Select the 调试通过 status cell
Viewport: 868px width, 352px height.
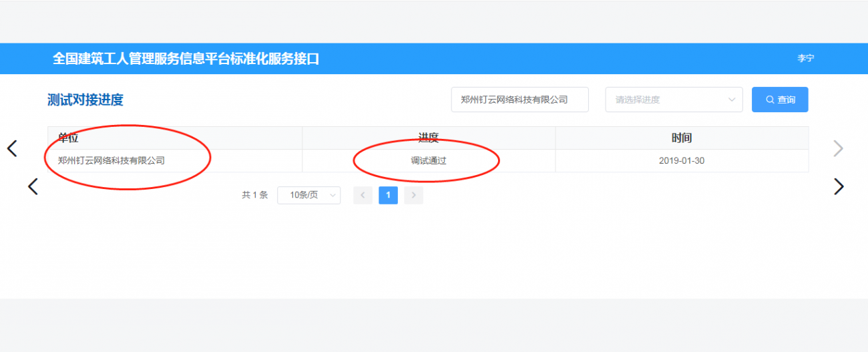(x=429, y=160)
